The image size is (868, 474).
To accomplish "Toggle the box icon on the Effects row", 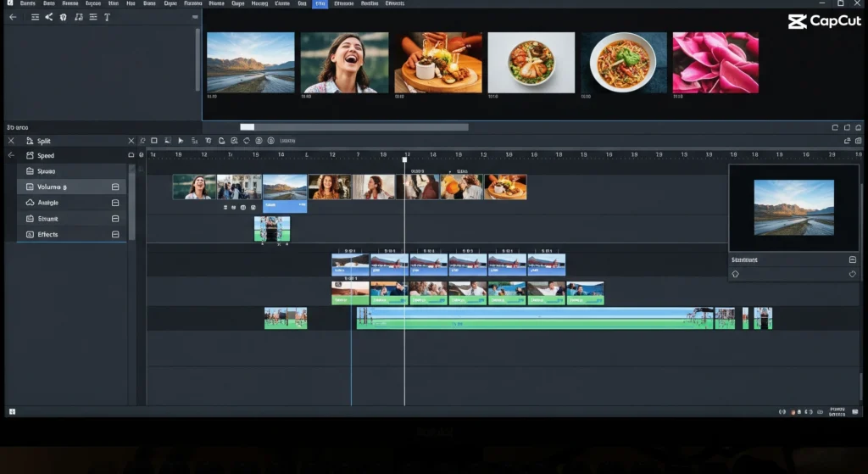I will pyautogui.click(x=115, y=234).
